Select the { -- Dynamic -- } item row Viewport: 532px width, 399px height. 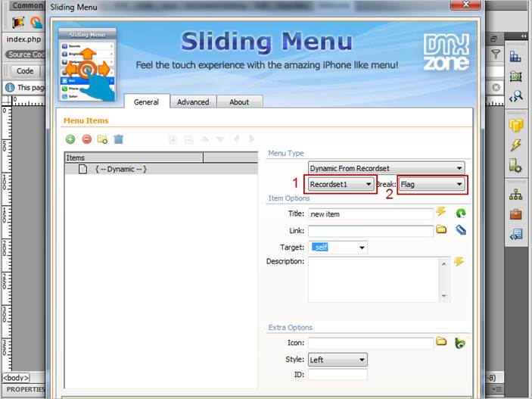click(x=161, y=169)
